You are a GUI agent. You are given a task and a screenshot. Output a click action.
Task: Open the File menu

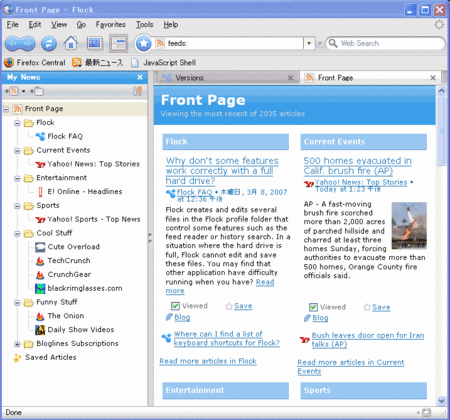click(13, 24)
